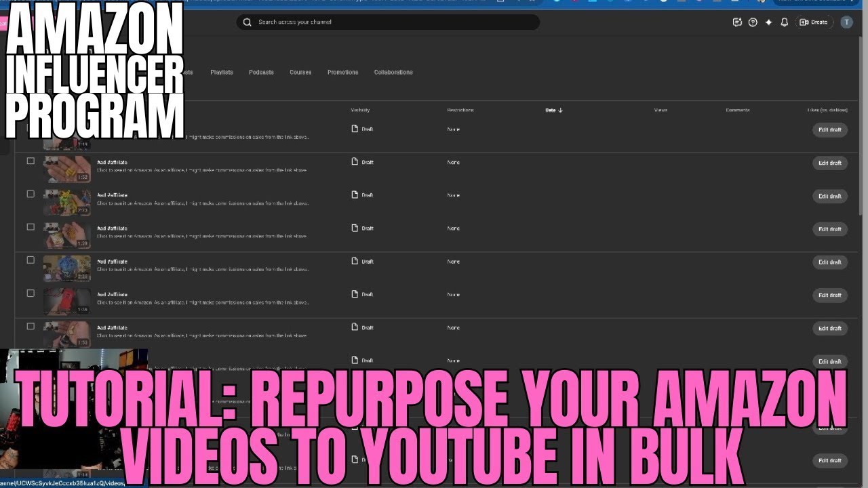Click Edit draft for the 2:20 video

pyautogui.click(x=830, y=262)
